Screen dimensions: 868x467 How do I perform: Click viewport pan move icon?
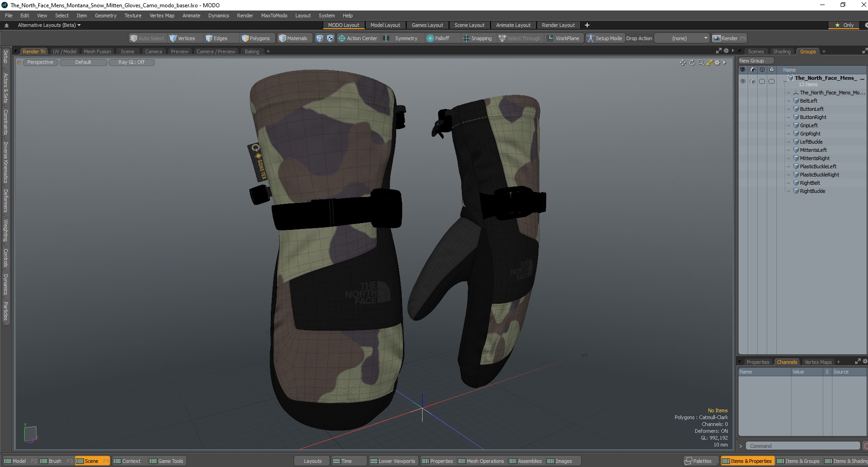coord(682,62)
